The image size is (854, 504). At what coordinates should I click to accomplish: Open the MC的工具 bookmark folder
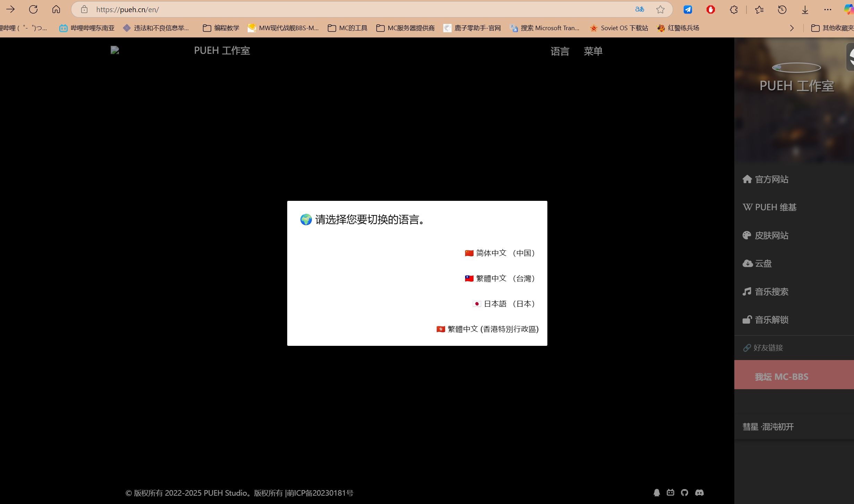point(347,28)
